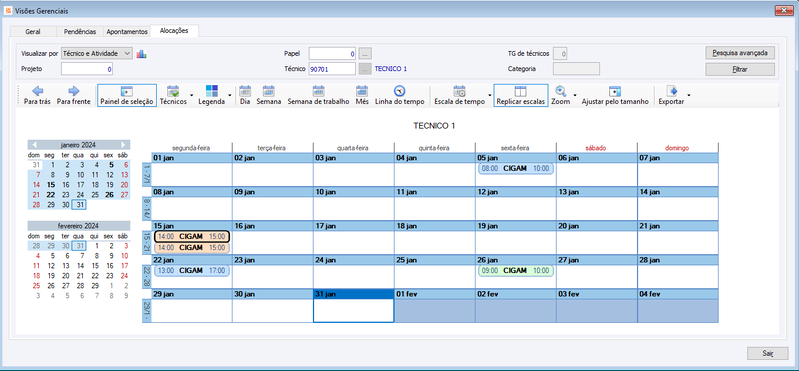
Task: Click the TECNICO 1 name label
Action: pos(391,69)
